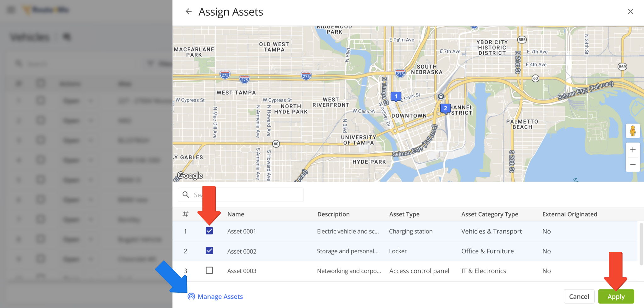Focus the assets search field

point(241,195)
